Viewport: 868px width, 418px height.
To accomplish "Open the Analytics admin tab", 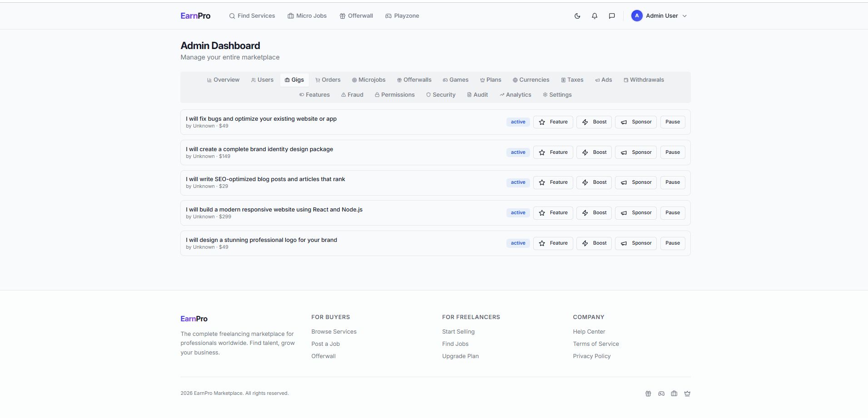I will point(516,95).
